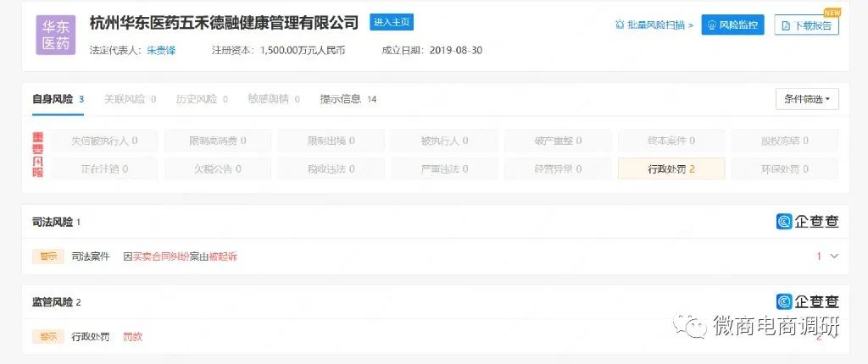
Task: Click count 1 beside 司法案件 chevron
Action: [819, 256]
